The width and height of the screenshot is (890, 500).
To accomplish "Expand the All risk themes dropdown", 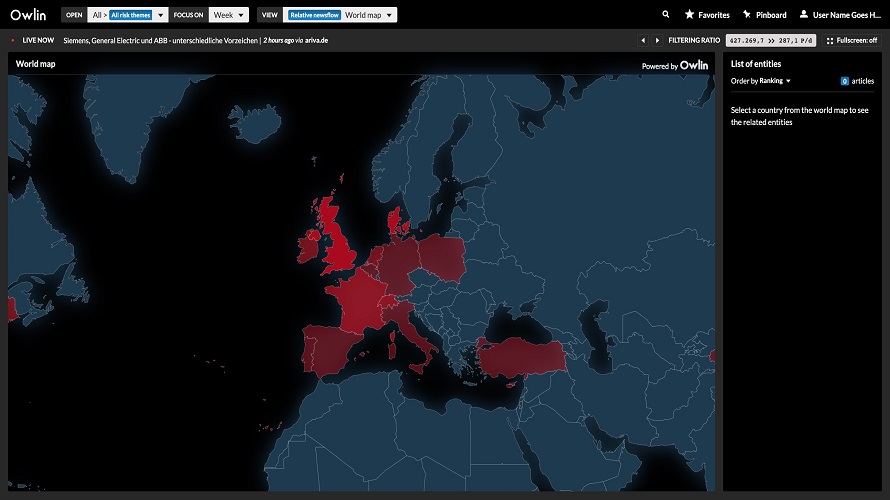I will pyautogui.click(x=161, y=15).
